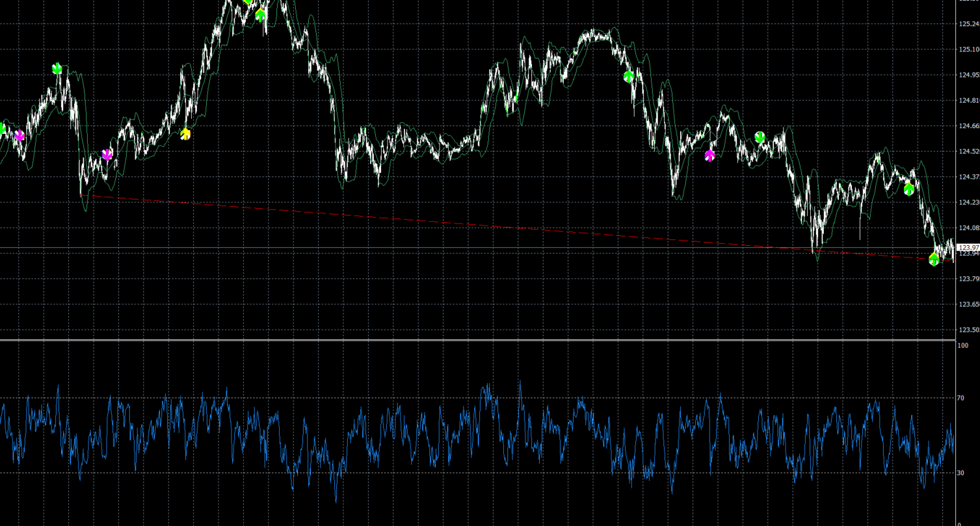Click the start anchor of the red trendline
Viewport: 980px width, 526px height.
(x=81, y=195)
